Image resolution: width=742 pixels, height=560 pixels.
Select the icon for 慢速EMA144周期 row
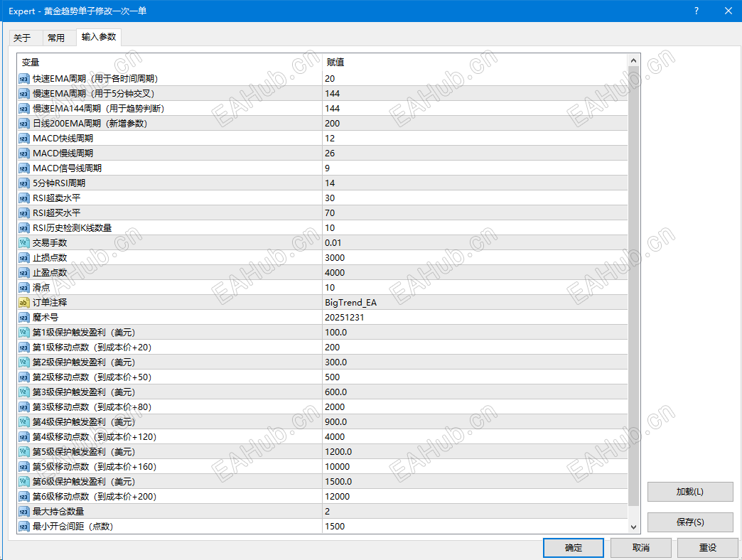pyautogui.click(x=23, y=109)
